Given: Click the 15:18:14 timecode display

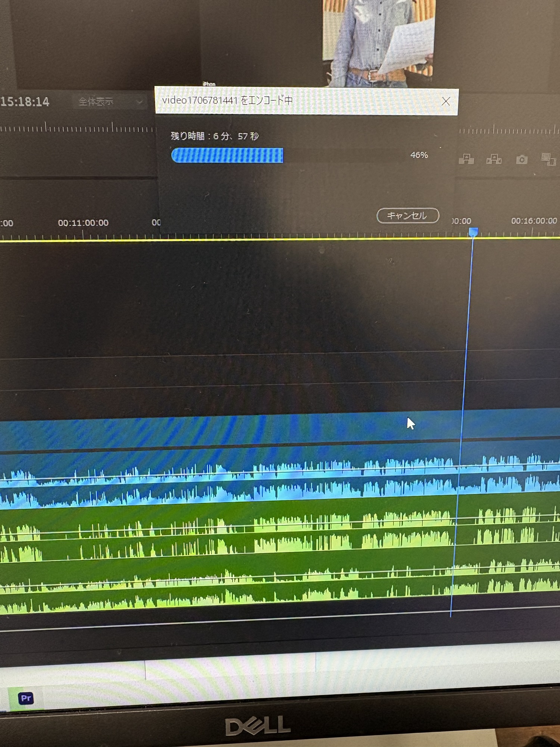Looking at the screenshot, I should pyautogui.click(x=25, y=102).
